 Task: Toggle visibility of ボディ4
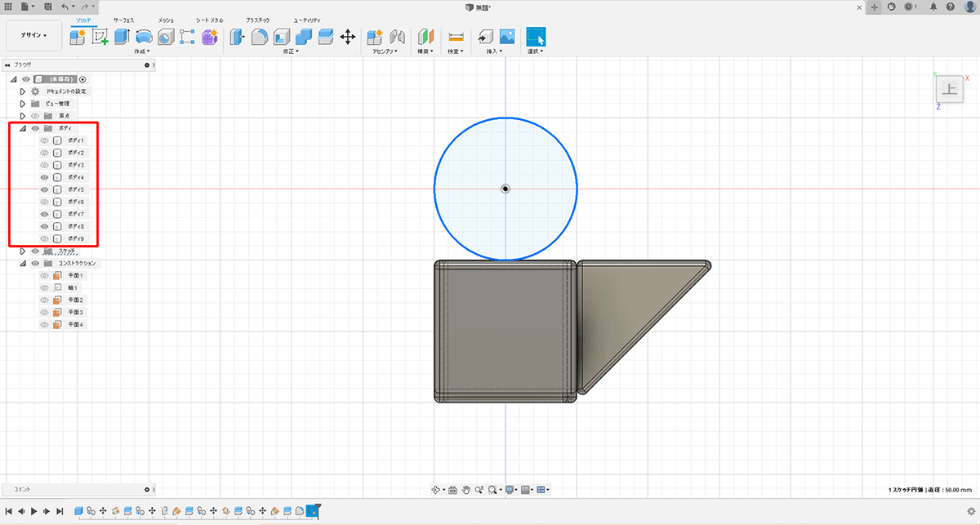[45, 177]
